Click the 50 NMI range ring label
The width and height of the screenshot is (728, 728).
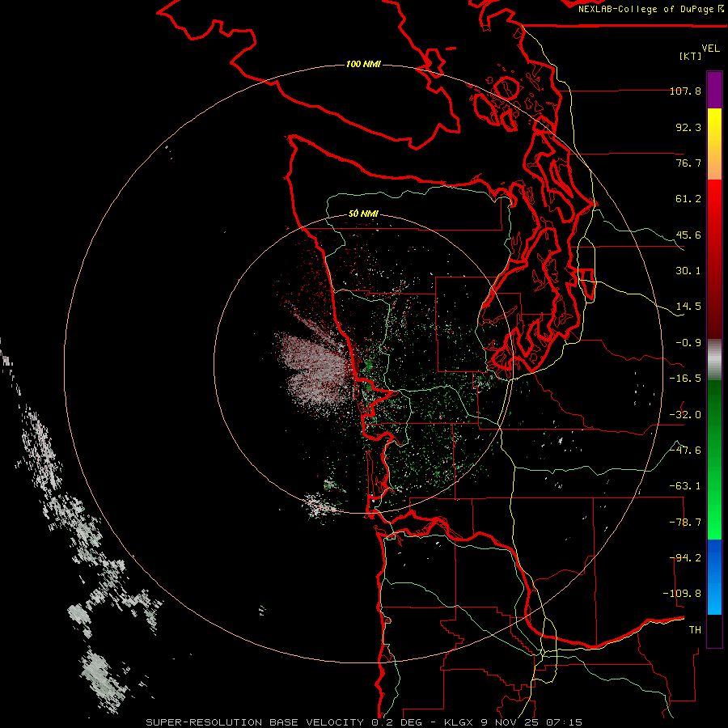363,214
